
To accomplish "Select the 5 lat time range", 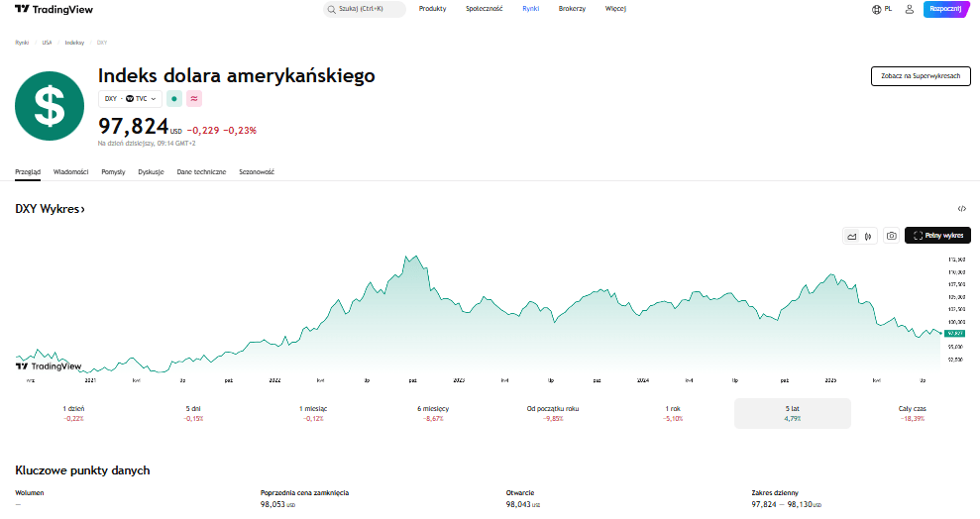I will 793,413.
